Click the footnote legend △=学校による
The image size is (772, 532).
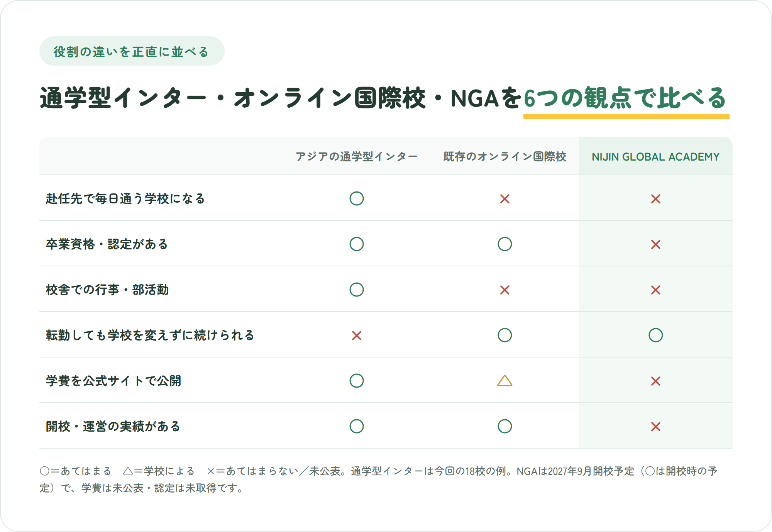pyautogui.click(x=159, y=471)
